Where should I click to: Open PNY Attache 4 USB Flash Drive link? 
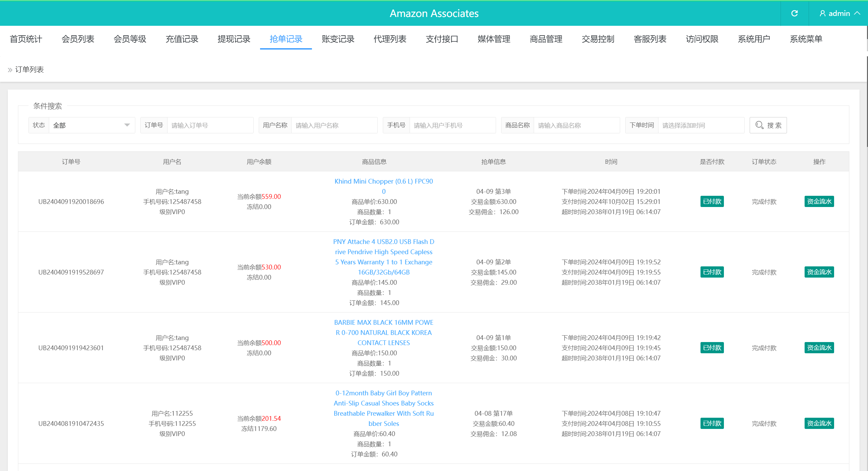(384, 257)
